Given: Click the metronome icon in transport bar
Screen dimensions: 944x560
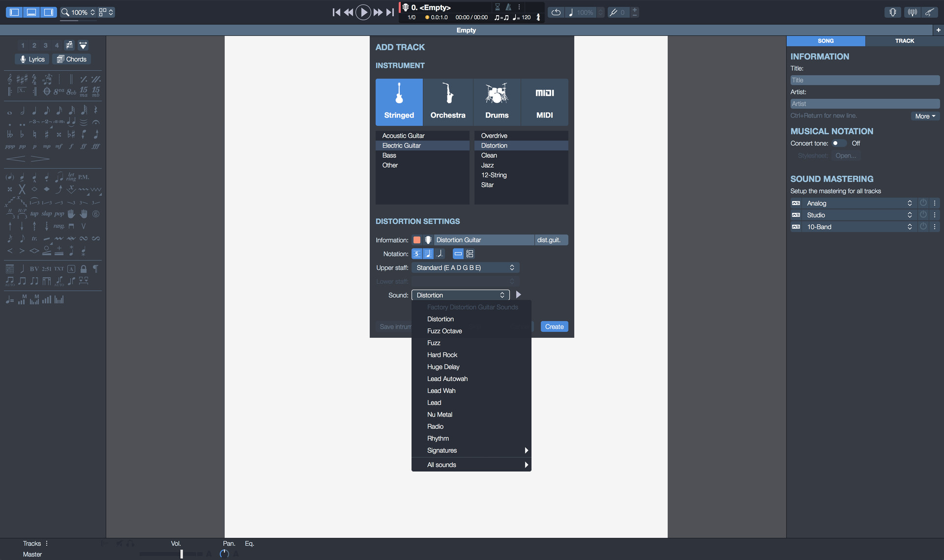Looking at the screenshot, I should (508, 7).
